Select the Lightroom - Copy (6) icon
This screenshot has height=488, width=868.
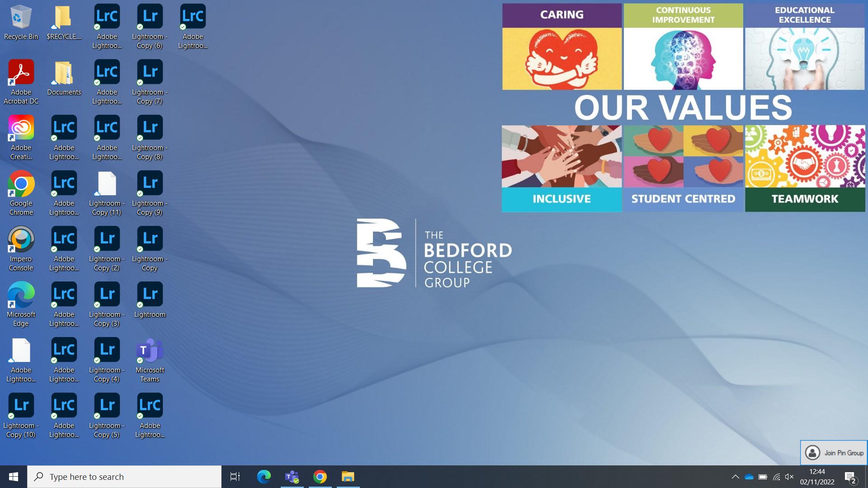pyautogui.click(x=150, y=17)
